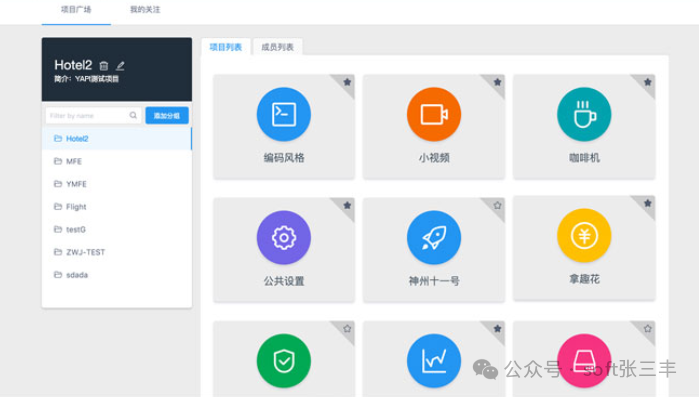Select MFE group in sidebar
The image size is (699, 397).
point(117,161)
